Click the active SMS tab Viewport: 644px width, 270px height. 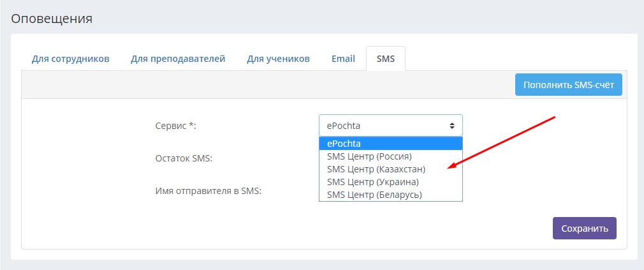click(x=386, y=59)
